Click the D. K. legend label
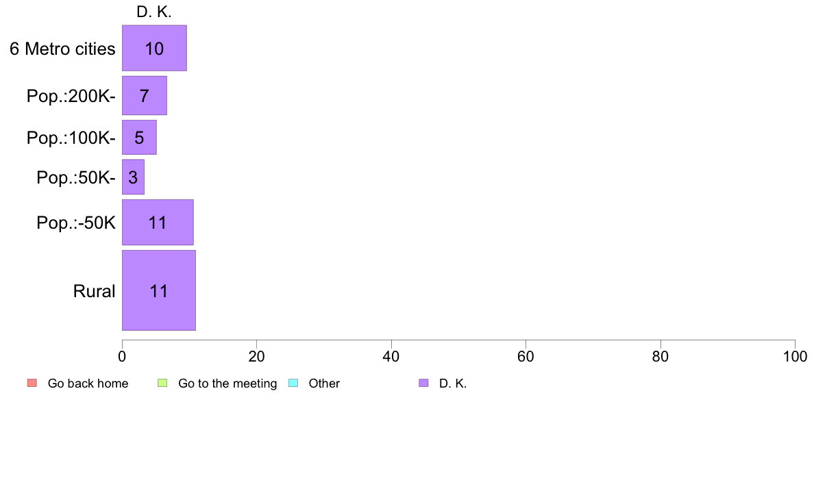 453,383
